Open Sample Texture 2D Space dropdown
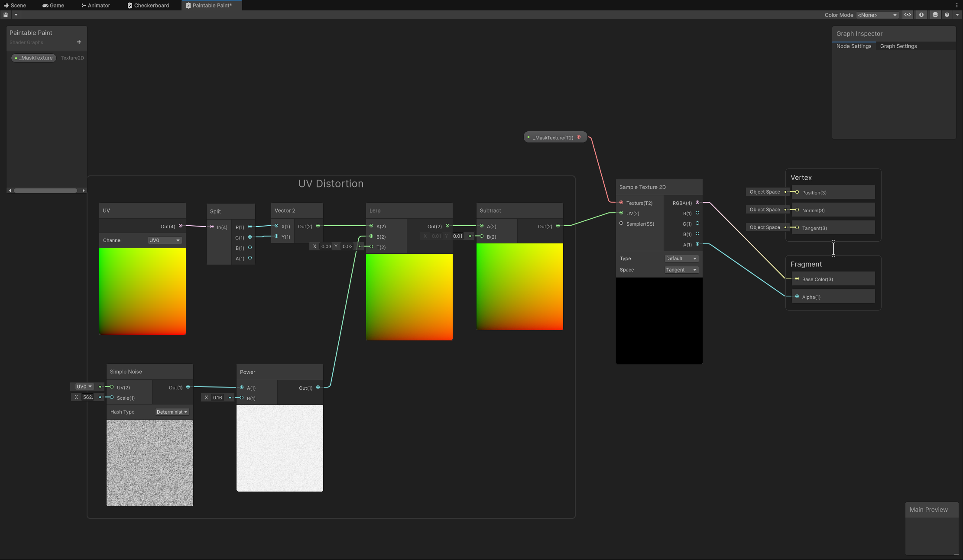 (681, 270)
